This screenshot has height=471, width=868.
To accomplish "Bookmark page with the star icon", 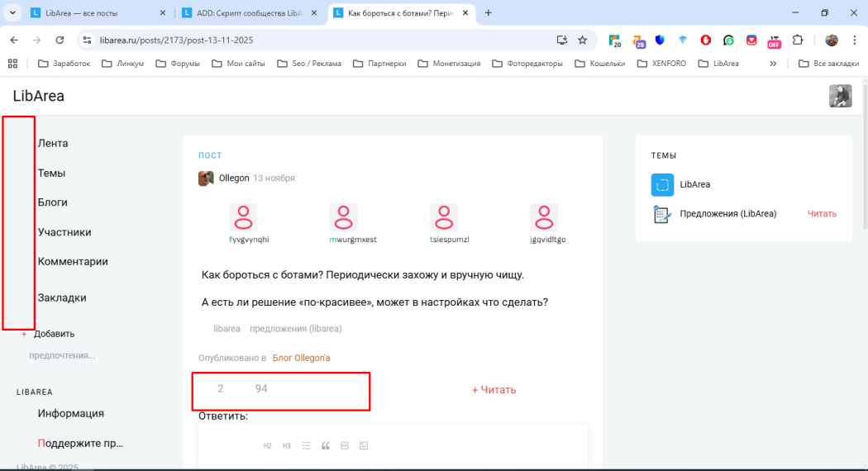I will point(582,40).
